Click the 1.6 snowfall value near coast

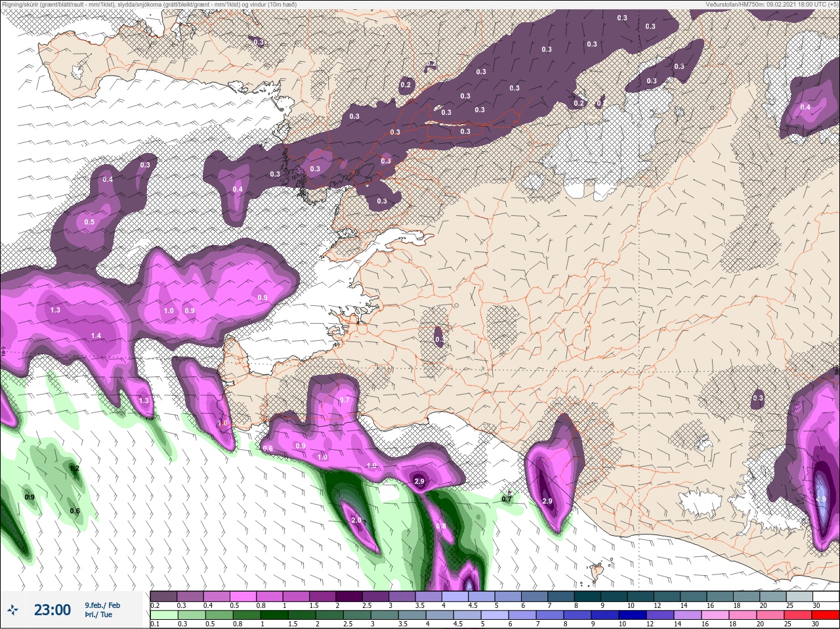point(222,423)
